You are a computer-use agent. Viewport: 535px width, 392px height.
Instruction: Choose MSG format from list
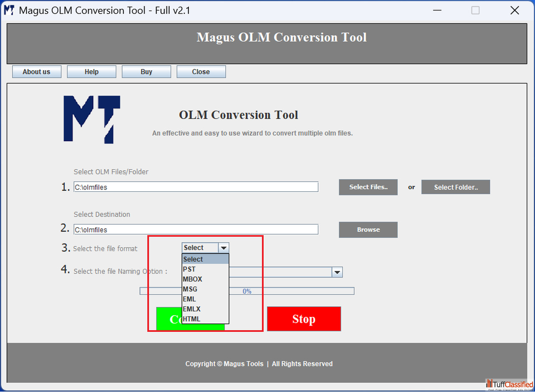pyautogui.click(x=205, y=289)
